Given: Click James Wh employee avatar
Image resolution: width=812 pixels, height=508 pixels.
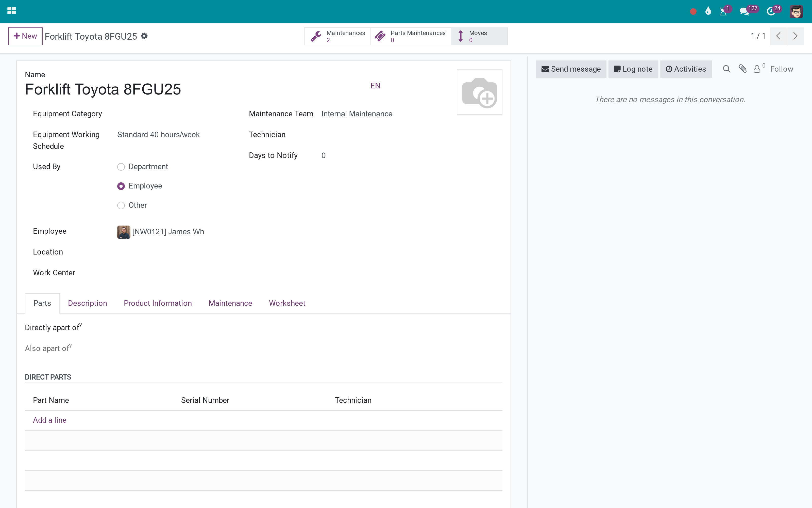Looking at the screenshot, I should click(x=124, y=232).
